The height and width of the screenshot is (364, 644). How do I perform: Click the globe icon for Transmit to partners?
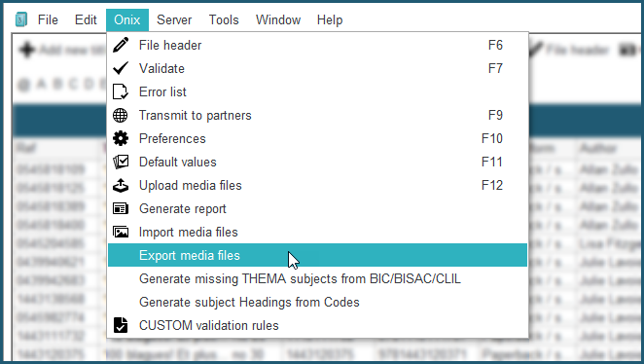[x=121, y=116]
